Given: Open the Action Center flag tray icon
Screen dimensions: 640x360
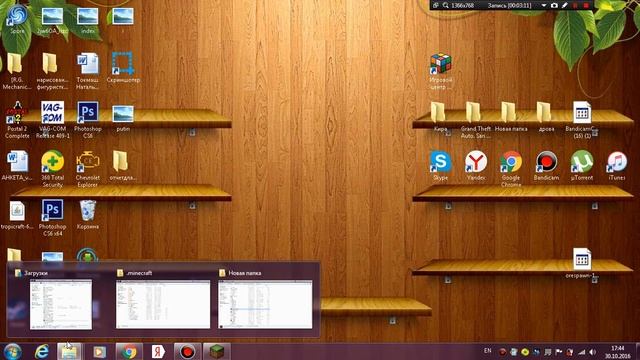Looking at the screenshot, I should (x=559, y=352).
